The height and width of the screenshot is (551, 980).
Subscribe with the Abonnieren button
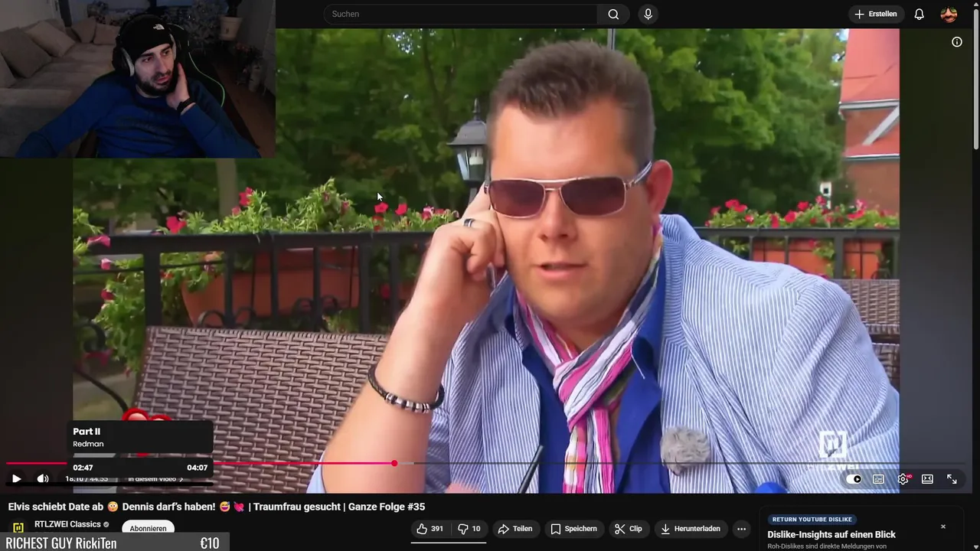[148, 528]
